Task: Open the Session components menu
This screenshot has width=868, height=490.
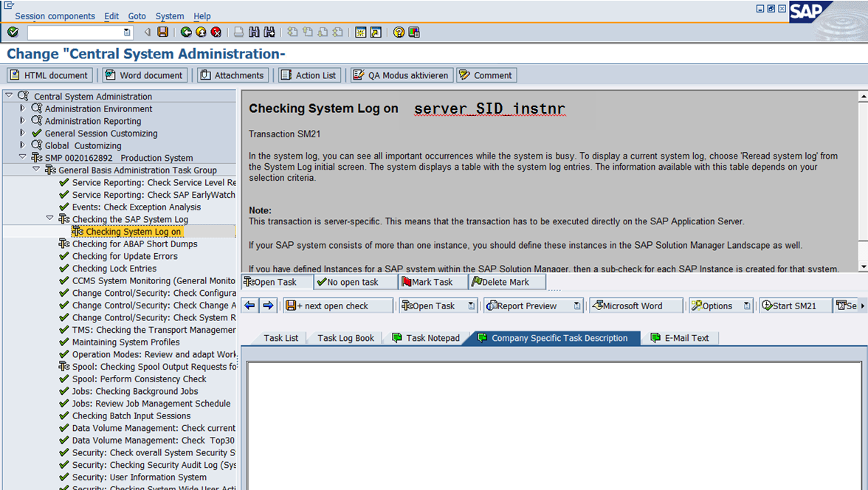Action: 55,16
